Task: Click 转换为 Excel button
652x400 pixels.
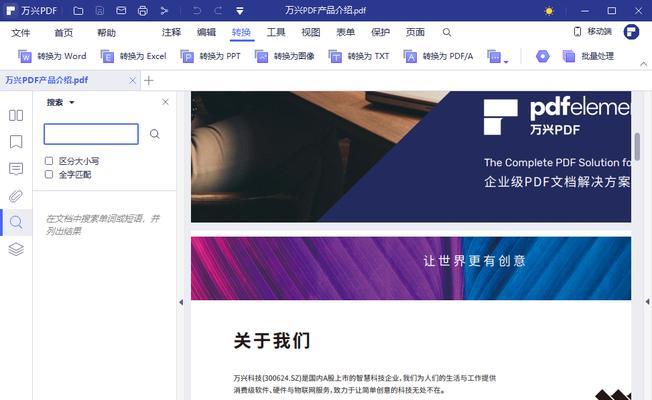Action: coord(133,56)
